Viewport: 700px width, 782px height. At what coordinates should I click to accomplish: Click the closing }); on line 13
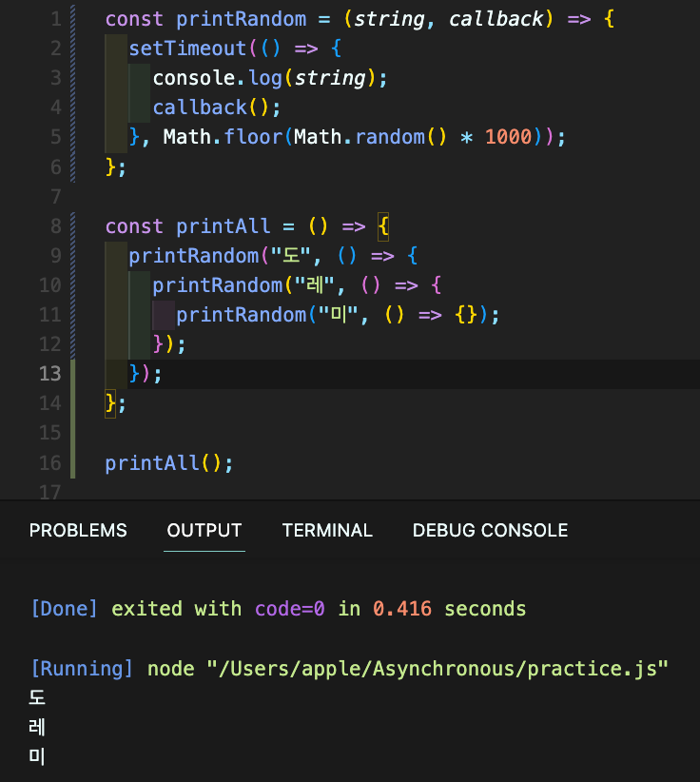(x=146, y=374)
